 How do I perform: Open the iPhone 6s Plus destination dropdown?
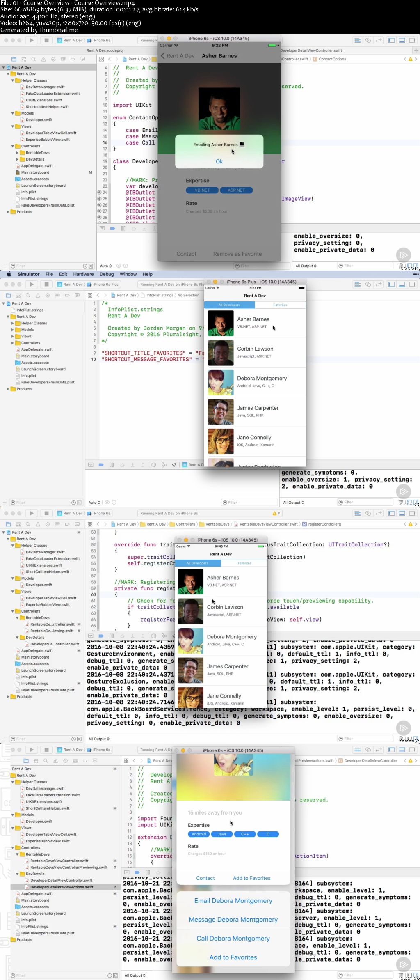click(x=105, y=284)
